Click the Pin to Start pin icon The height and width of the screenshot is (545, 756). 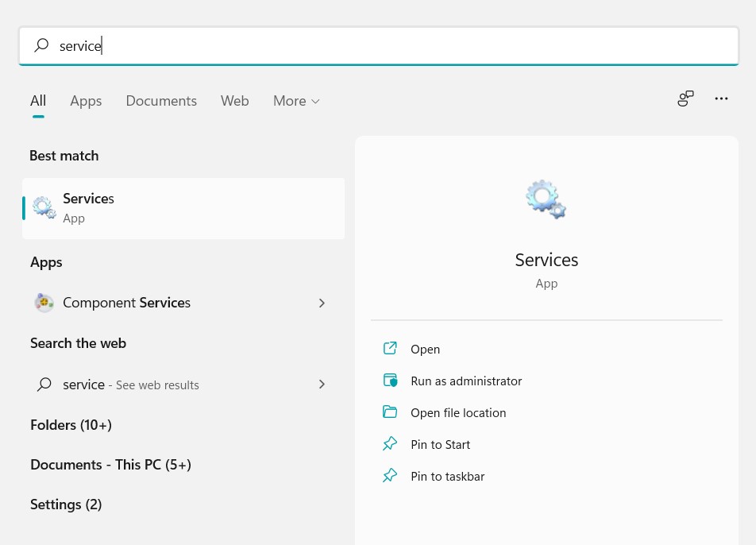(390, 444)
